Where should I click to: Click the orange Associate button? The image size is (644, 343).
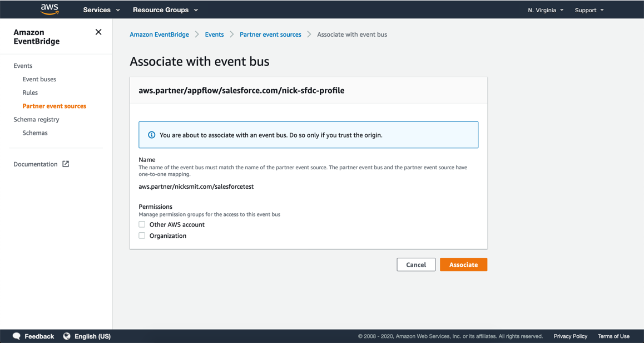tap(463, 265)
